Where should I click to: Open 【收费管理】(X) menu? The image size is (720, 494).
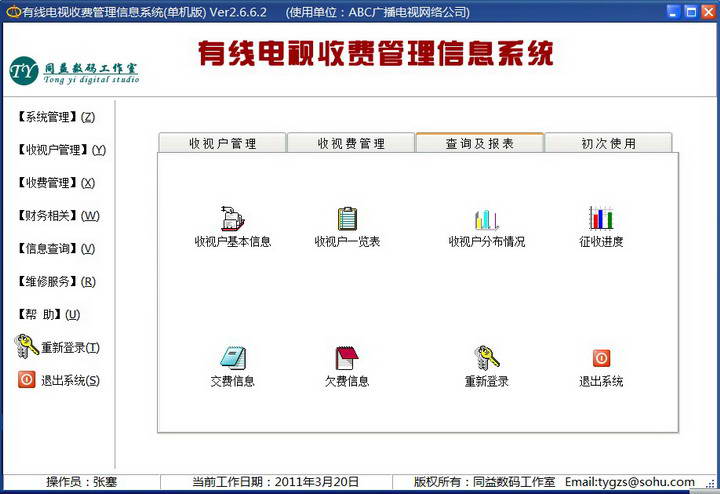56,183
